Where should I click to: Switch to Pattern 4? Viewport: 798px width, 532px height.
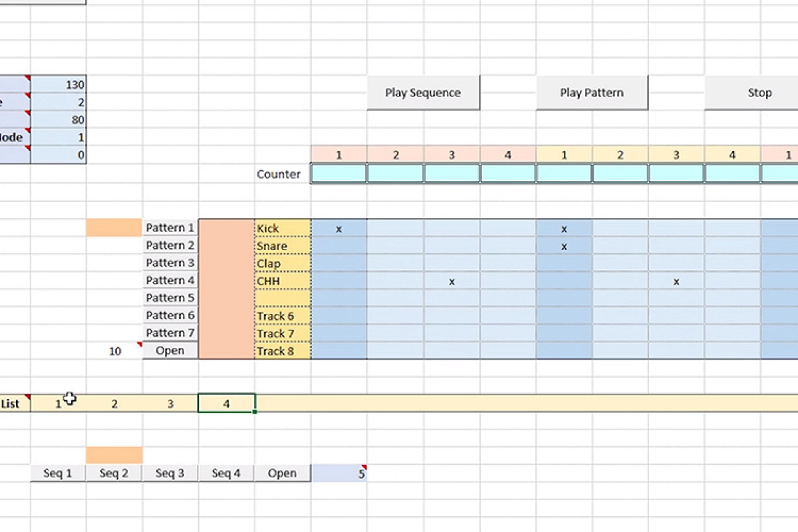tap(170, 281)
